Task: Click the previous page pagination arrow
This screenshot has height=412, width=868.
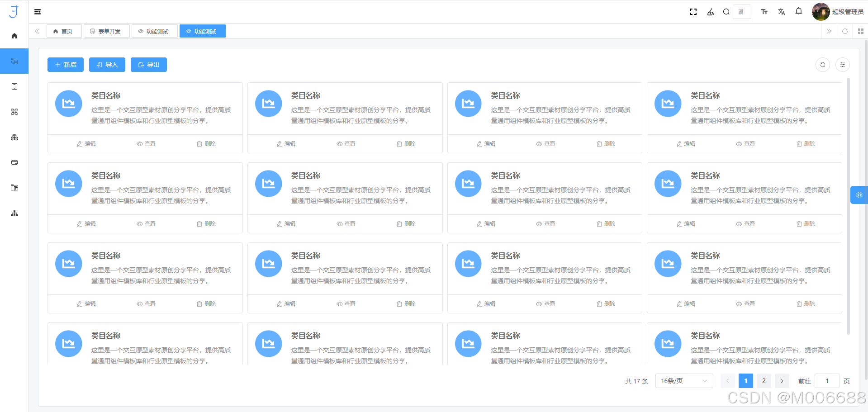Action: (x=728, y=381)
